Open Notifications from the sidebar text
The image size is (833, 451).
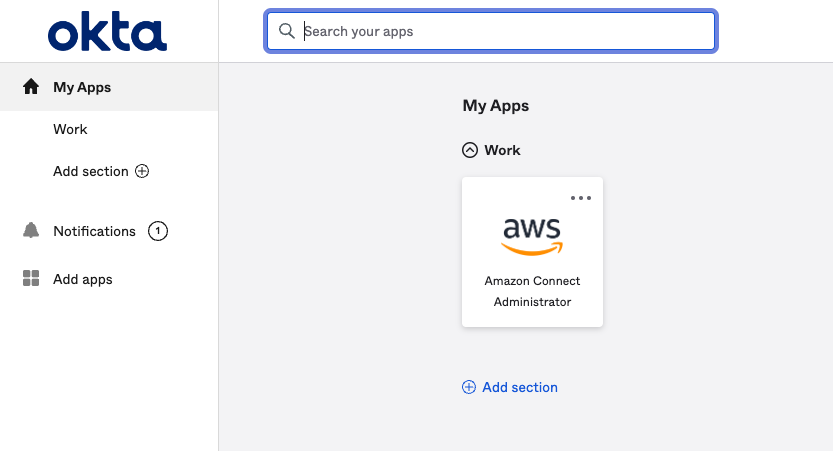[x=94, y=231]
